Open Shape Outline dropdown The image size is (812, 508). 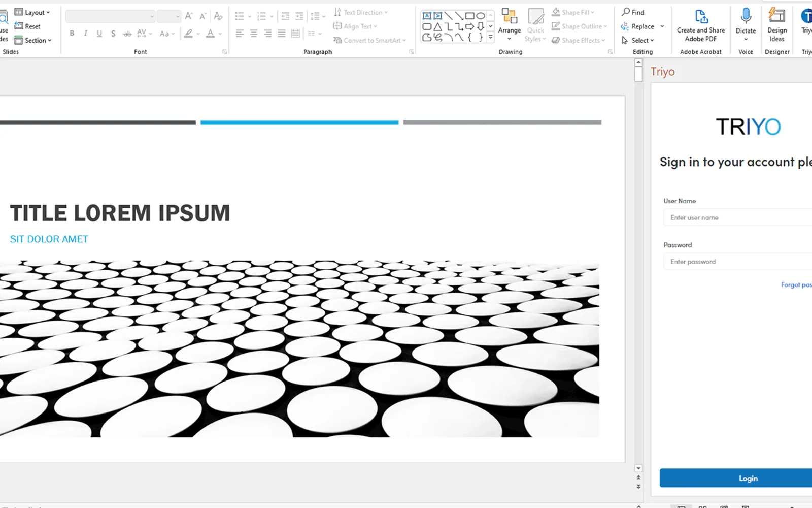tap(579, 26)
